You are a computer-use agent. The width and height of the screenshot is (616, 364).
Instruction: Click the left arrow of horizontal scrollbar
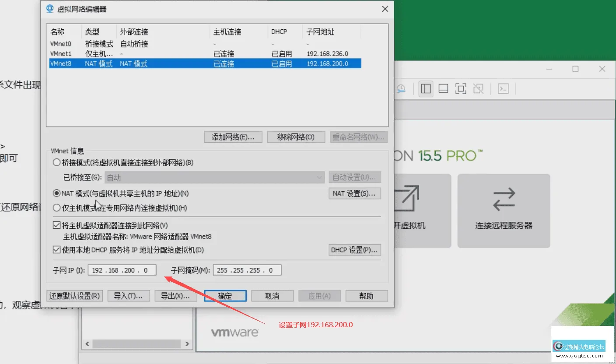pos(87,344)
